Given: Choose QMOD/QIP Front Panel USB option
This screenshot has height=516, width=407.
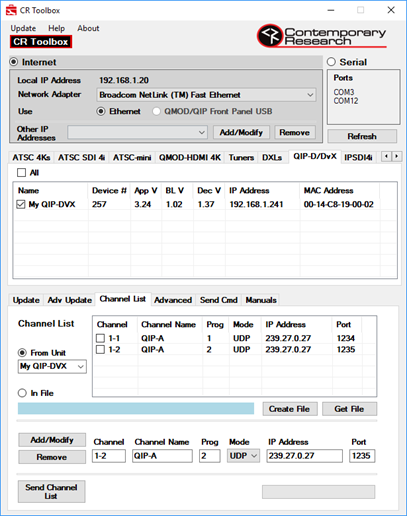Looking at the screenshot, I should (156, 111).
